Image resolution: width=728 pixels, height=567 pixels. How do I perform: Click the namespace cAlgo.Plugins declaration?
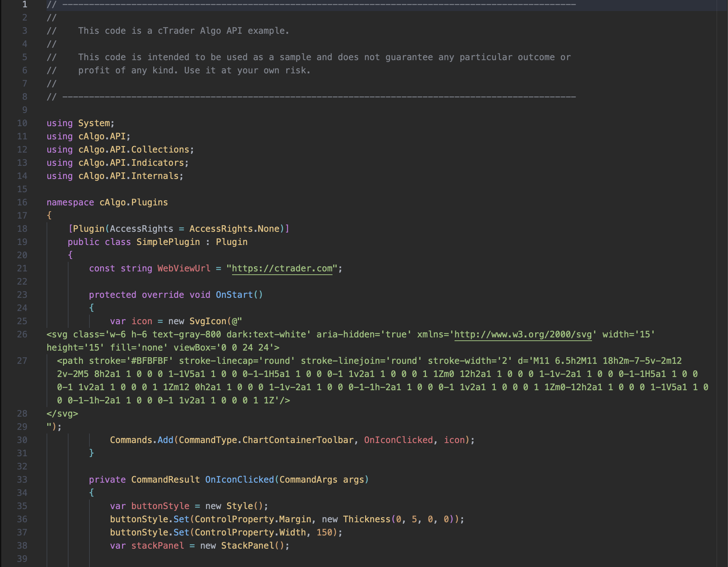[107, 202]
